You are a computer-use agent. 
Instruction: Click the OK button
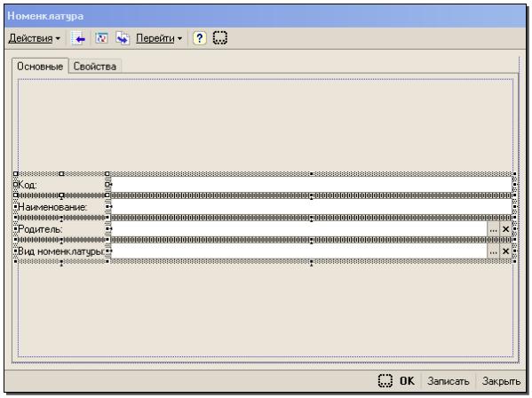click(407, 381)
